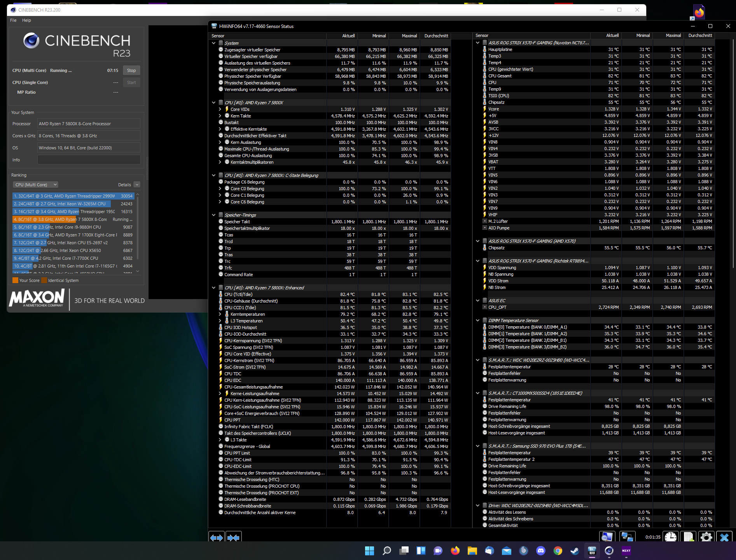This screenshot has height=560, width=736.
Task: Click HWiNFO collapse-columns arrows icon
Action: point(233,537)
